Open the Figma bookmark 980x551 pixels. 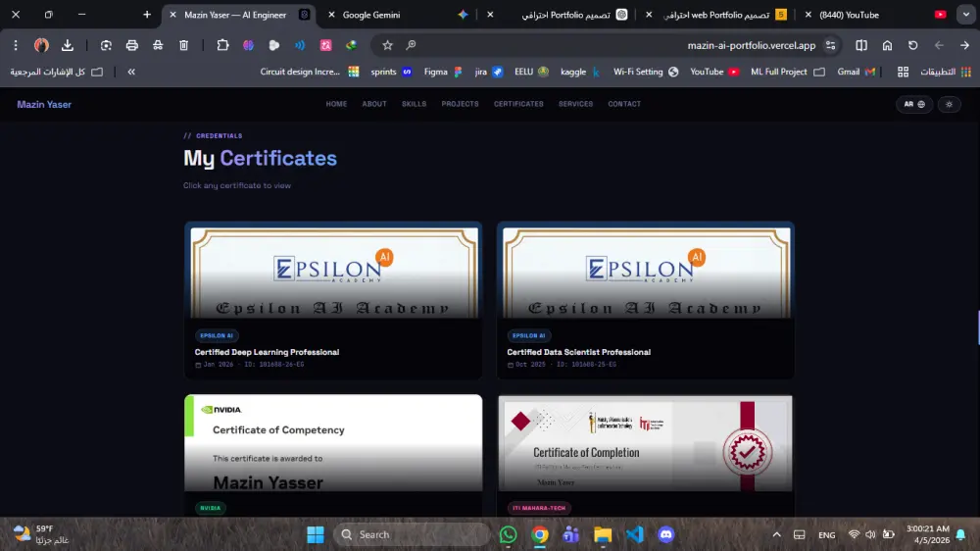point(443,72)
